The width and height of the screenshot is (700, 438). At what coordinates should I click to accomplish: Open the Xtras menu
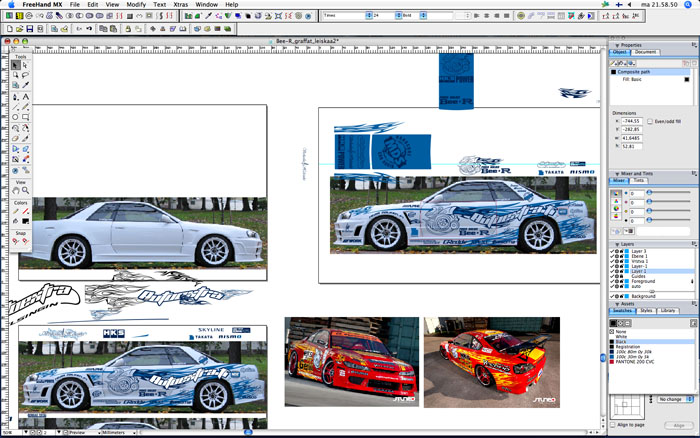tap(180, 4)
